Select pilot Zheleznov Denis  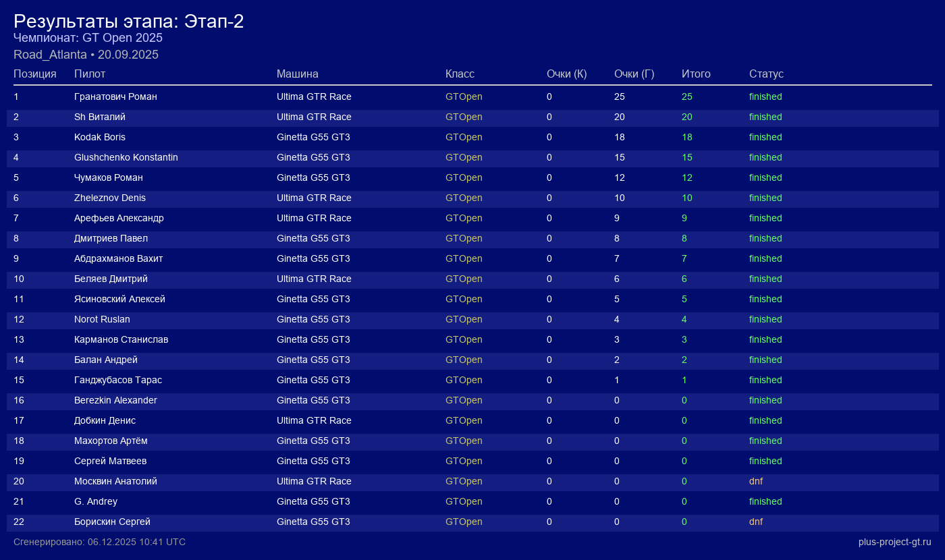coord(110,198)
